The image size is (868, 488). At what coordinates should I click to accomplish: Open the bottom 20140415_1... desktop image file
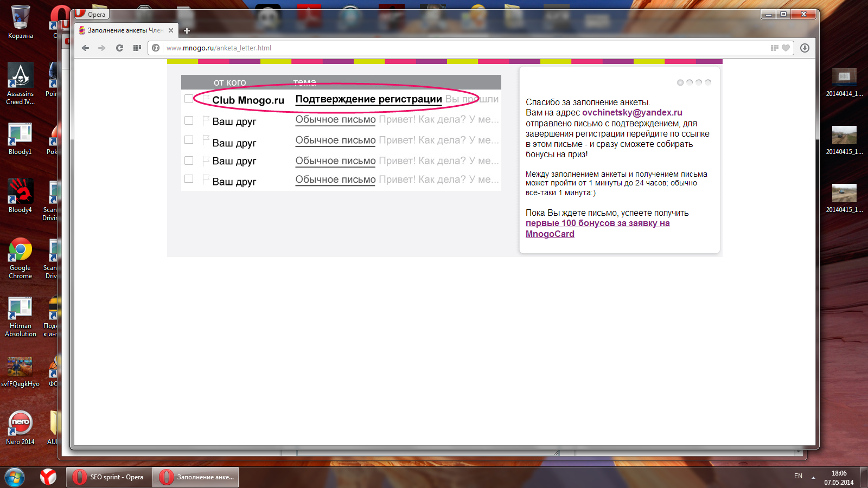844,198
